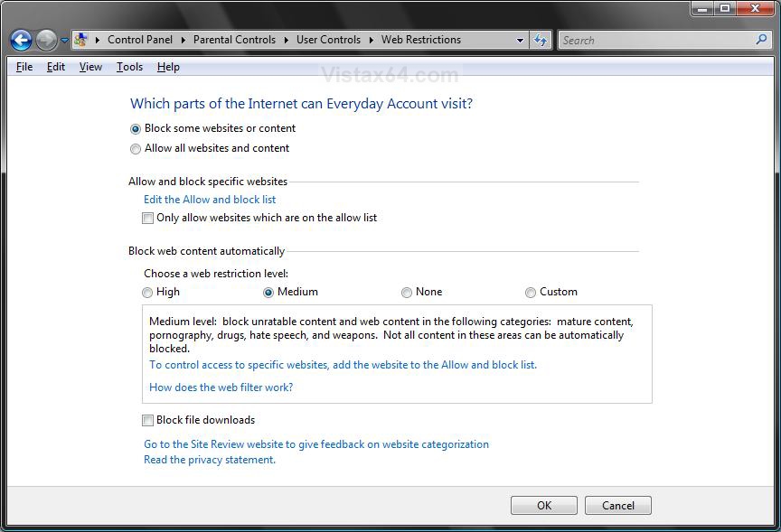
Task: Click How does the web filter work link
Action: [x=221, y=387]
